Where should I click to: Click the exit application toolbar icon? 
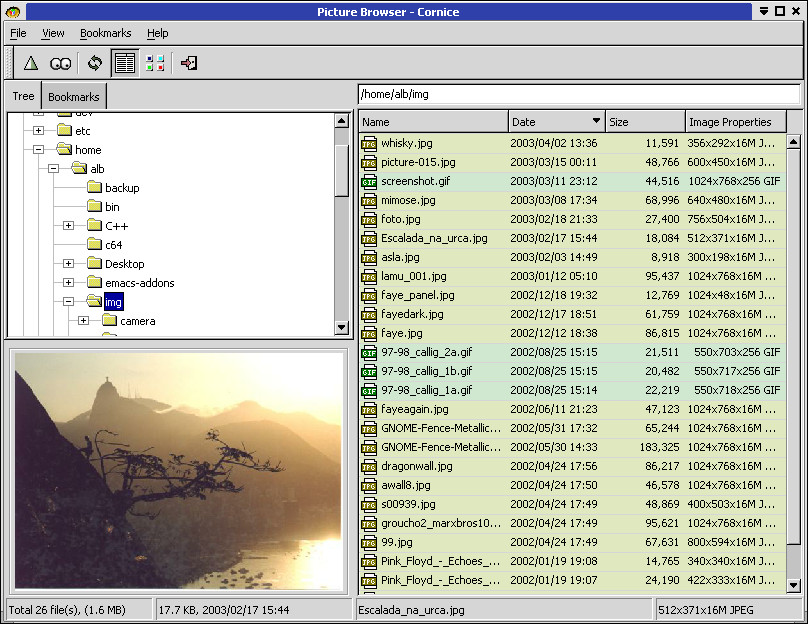coord(189,63)
